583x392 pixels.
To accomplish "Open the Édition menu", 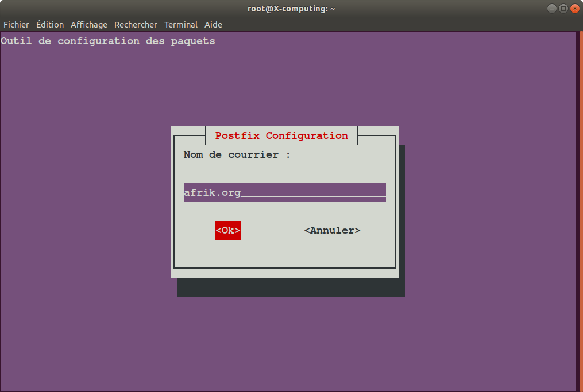I will click(50, 25).
